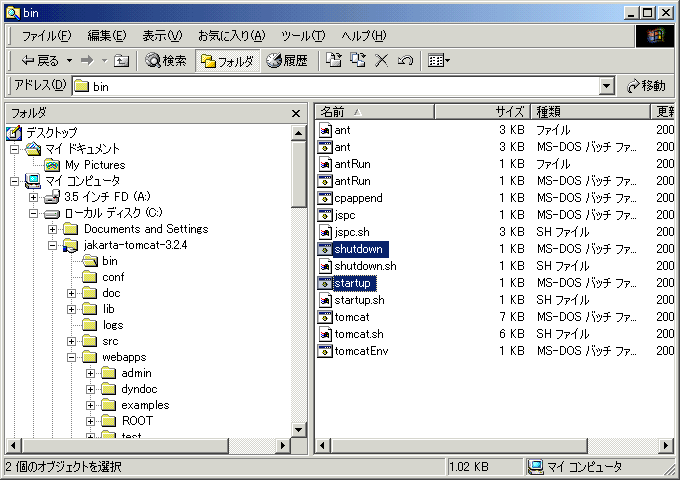Select the ant MS-DOS batch file icon

(x=324, y=147)
